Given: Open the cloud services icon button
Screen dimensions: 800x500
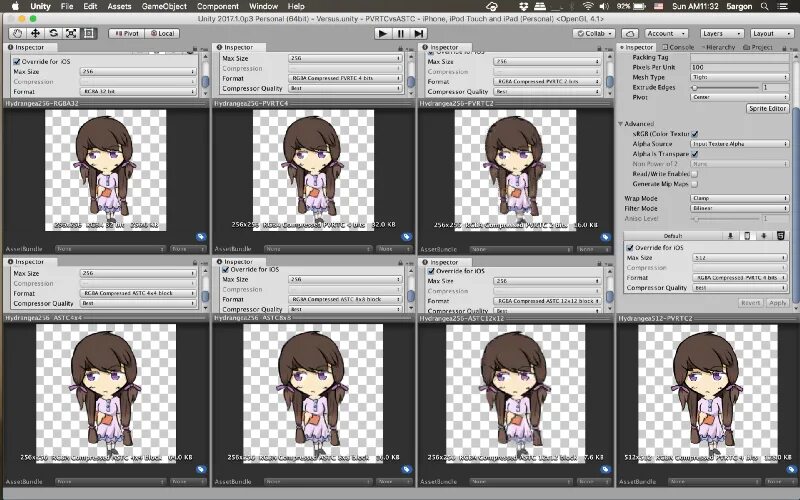Looking at the screenshot, I should [x=630, y=33].
